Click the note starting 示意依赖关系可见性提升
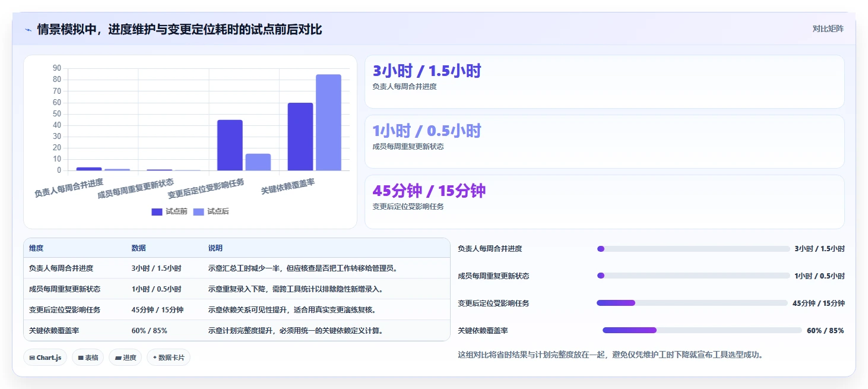The height and width of the screenshot is (389, 868). pos(292,310)
